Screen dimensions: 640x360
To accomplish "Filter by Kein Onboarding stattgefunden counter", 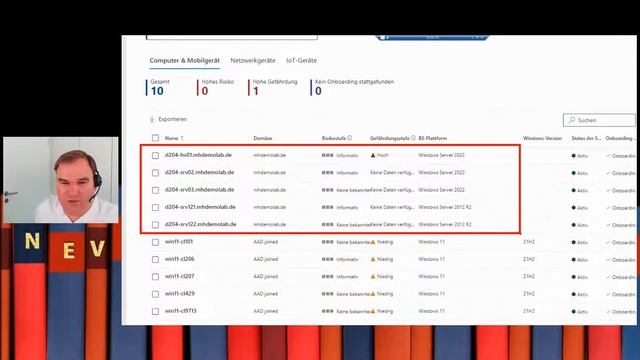I will (x=353, y=87).
